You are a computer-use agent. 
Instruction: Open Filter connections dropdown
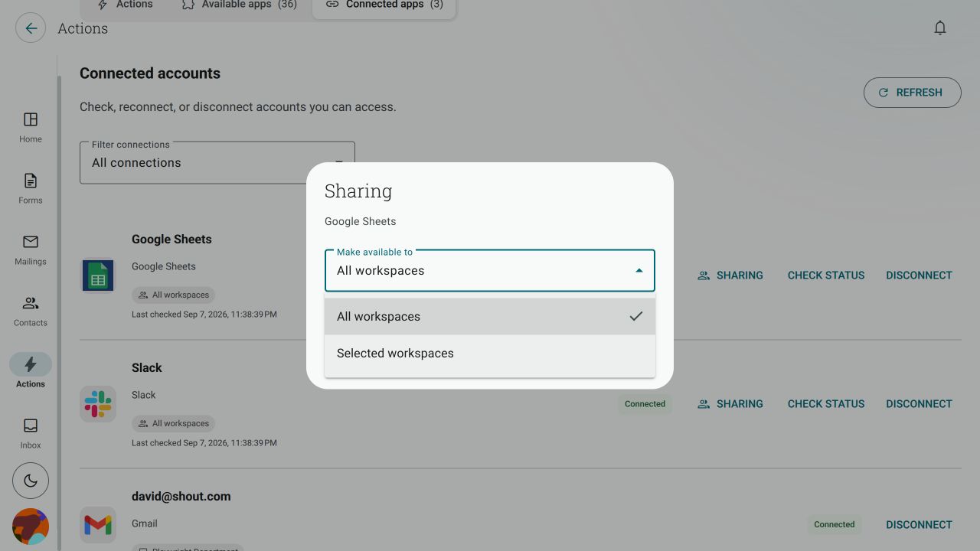pyautogui.click(x=217, y=162)
